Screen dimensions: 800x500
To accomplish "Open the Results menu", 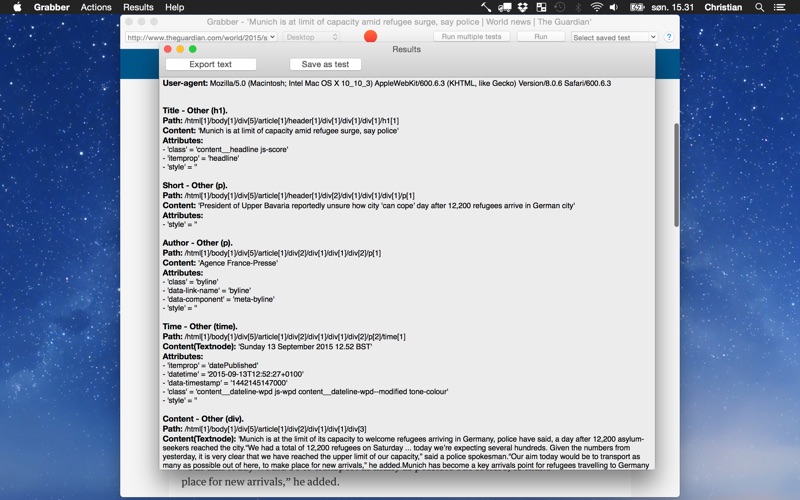I will 138,7.
